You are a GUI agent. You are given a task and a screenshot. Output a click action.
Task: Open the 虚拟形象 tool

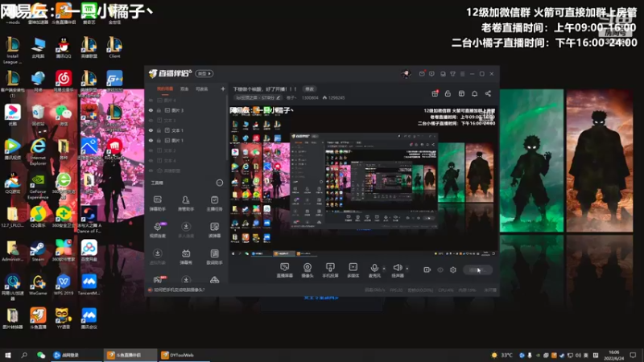(157, 257)
